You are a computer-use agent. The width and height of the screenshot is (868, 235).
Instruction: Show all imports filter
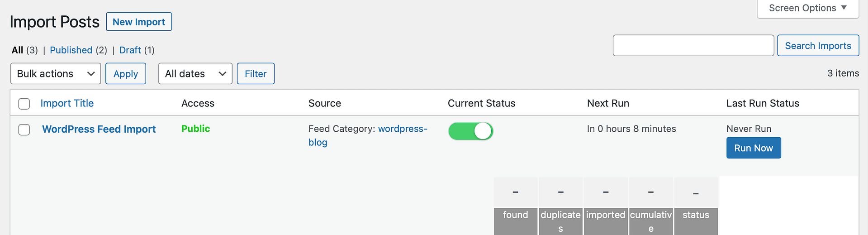coord(17,50)
